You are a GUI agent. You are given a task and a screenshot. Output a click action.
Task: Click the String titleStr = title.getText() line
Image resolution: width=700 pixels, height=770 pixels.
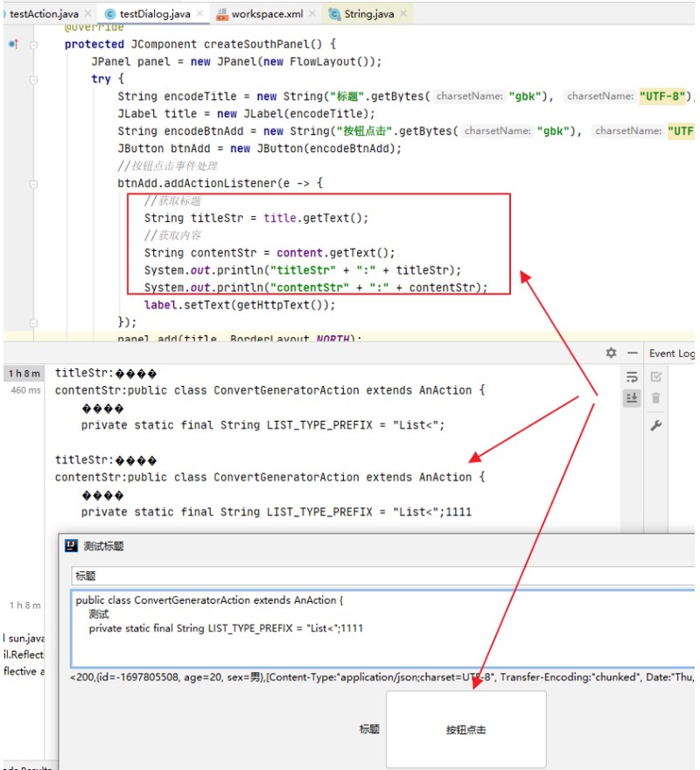(255, 218)
